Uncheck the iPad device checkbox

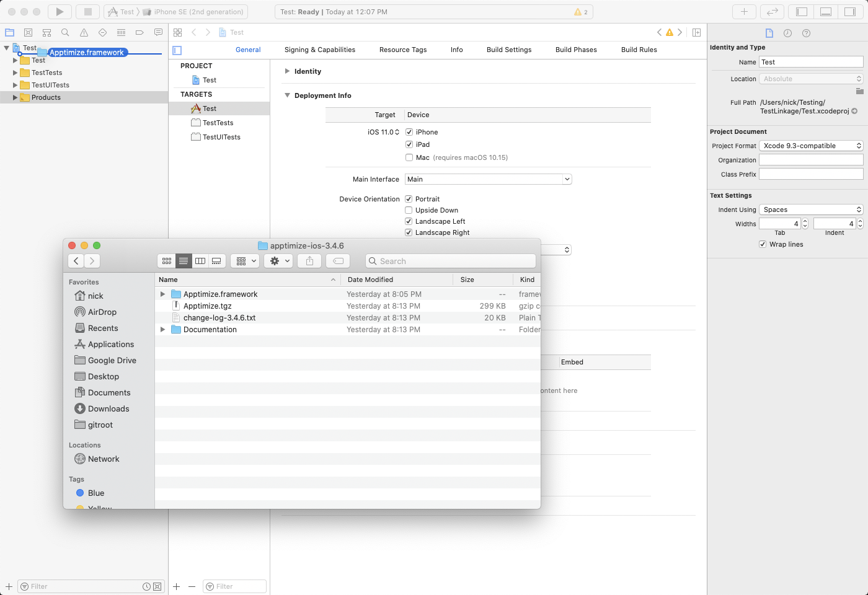pos(409,144)
